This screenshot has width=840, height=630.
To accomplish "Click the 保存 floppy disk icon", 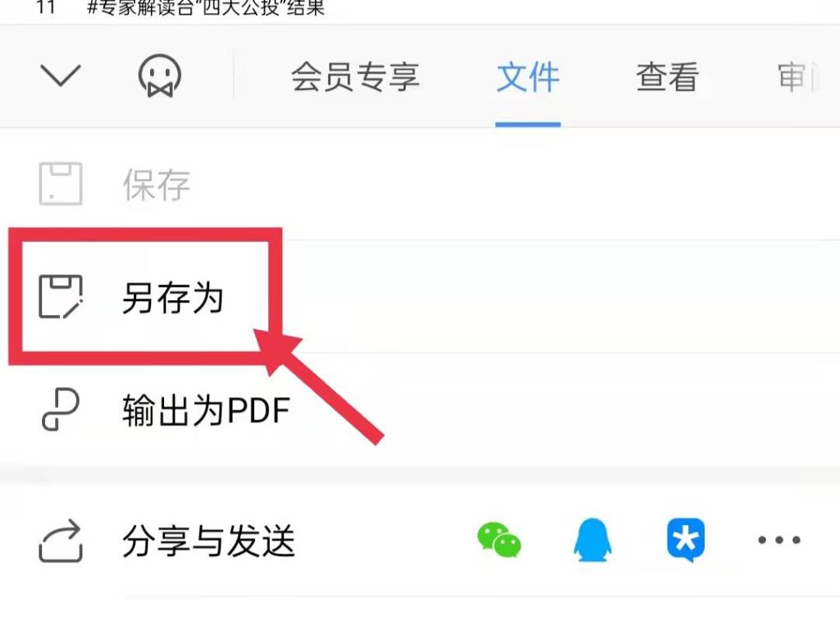I will click(61, 184).
